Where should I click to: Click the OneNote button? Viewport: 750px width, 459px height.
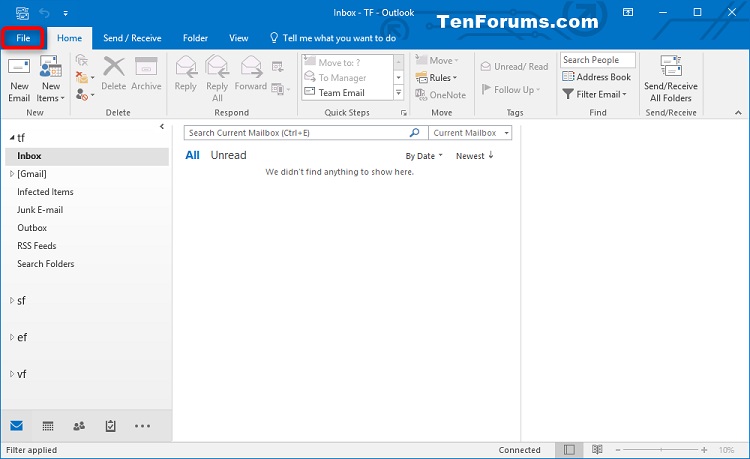click(441, 95)
